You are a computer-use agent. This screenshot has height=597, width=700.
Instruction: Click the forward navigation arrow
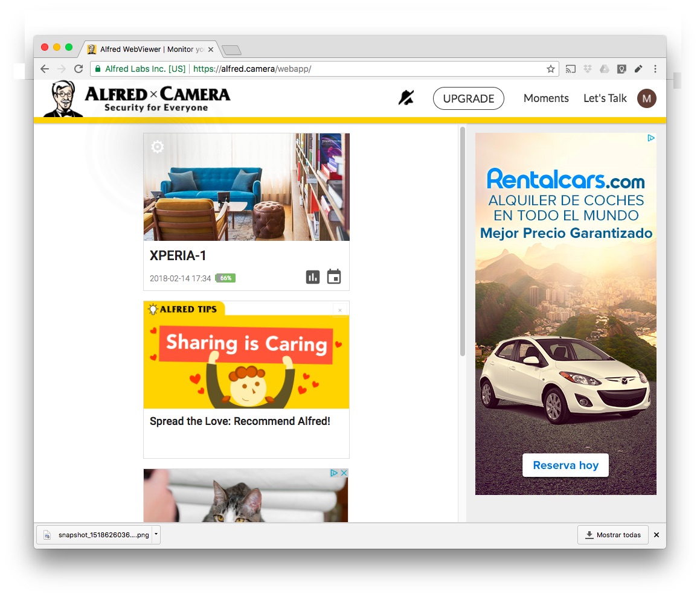(62, 69)
